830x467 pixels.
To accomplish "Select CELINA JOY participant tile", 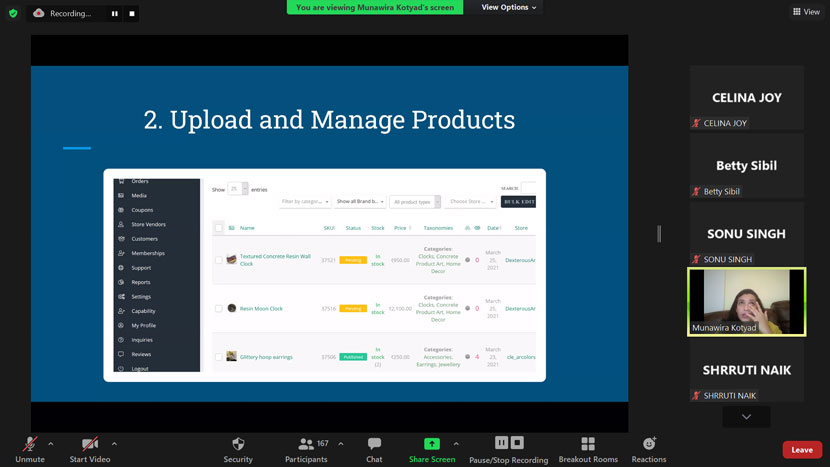I will click(746, 97).
